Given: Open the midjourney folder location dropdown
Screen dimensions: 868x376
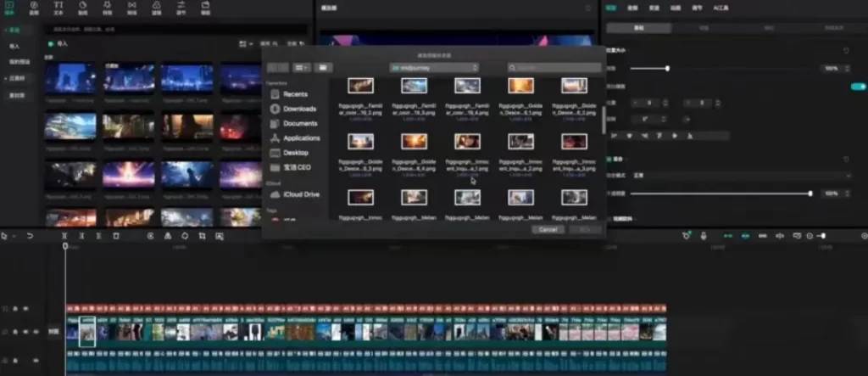Looking at the screenshot, I should point(434,68).
